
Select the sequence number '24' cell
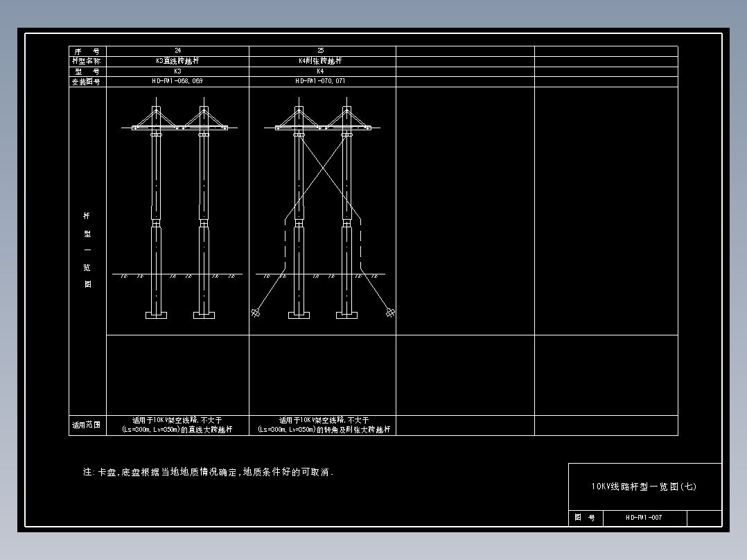point(177,51)
